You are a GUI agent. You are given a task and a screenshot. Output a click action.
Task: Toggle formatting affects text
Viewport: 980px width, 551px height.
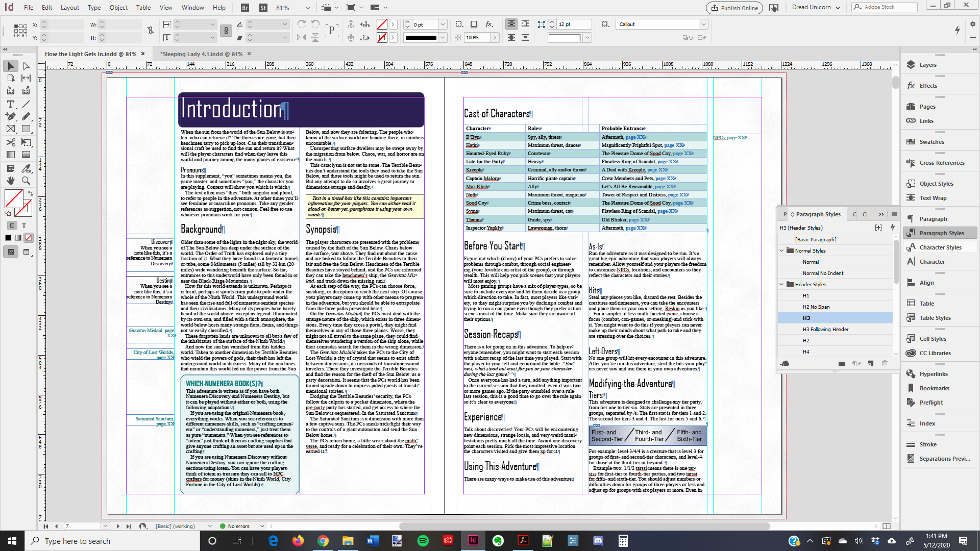click(23, 226)
